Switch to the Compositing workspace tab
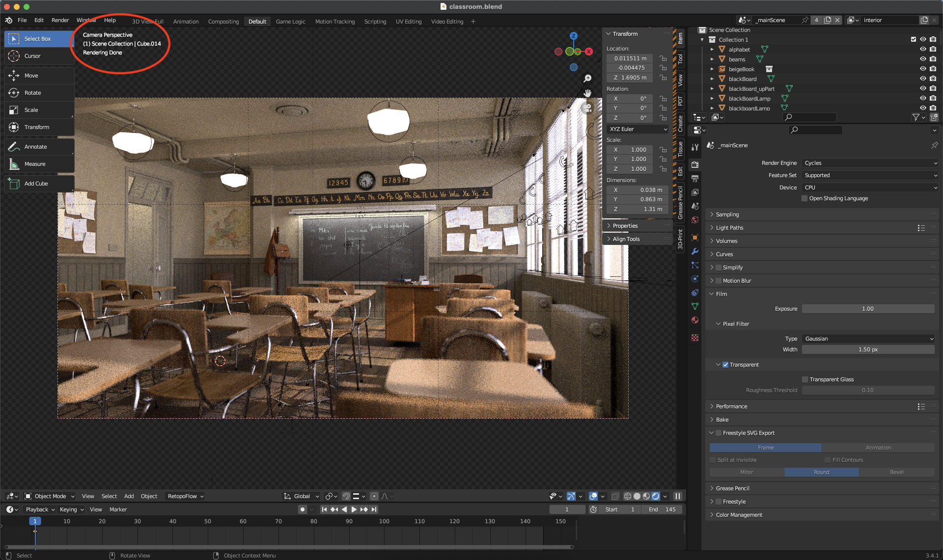The height and width of the screenshot is (560, 943). [x=223, y=22]
